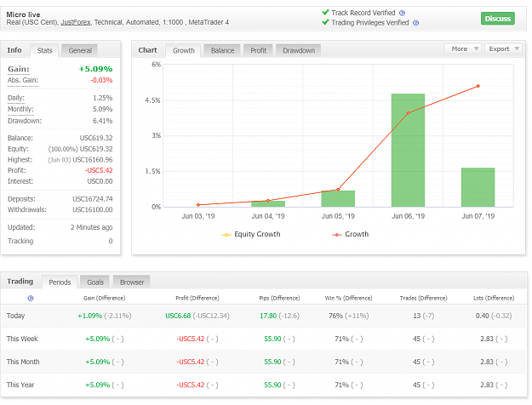The width and height of the screenshot is (532, 405).
Task: Click the 6.41% drawdown value
Action: 102,121
